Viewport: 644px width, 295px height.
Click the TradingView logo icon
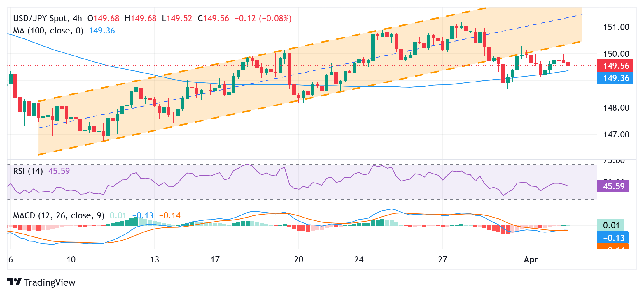14,282
